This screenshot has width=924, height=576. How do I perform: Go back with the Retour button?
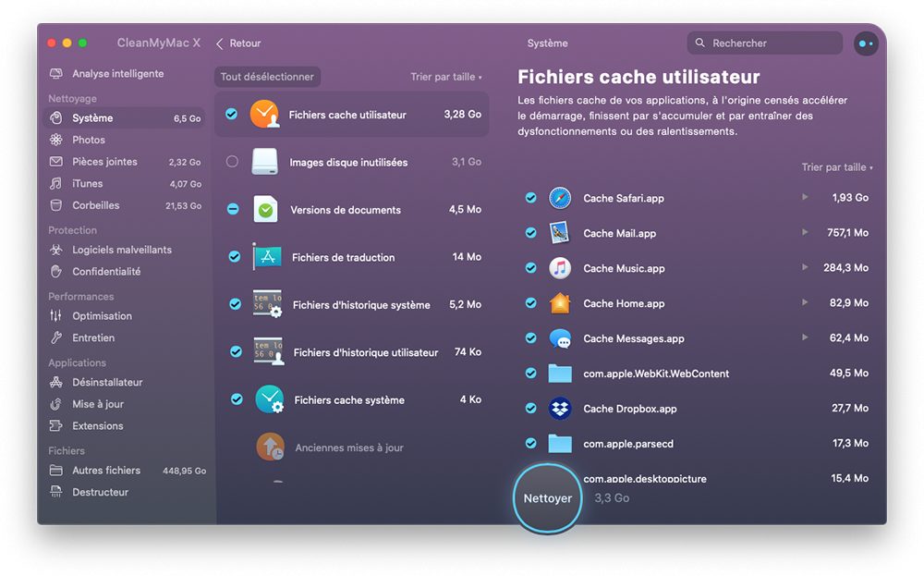(x=238, y=43)
